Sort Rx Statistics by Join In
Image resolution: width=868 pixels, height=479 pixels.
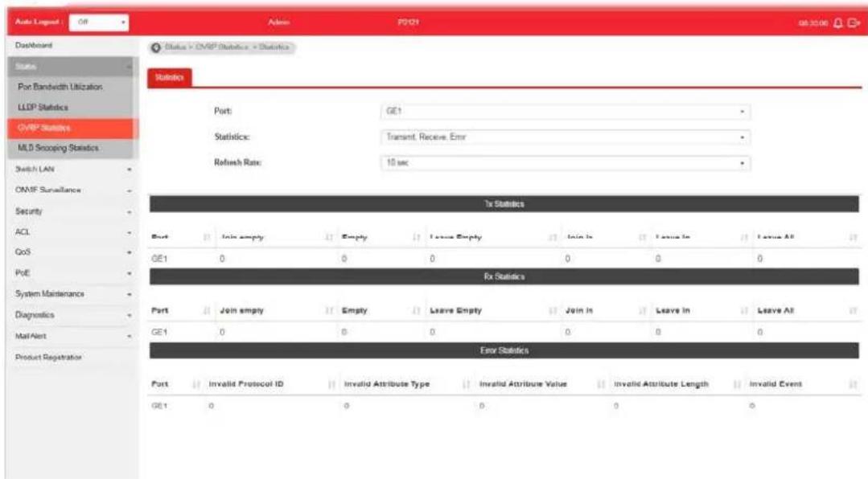[x=642, y=311]
